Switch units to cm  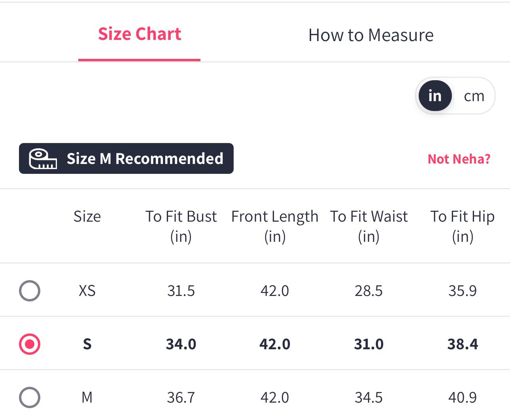tap(474, 96)
